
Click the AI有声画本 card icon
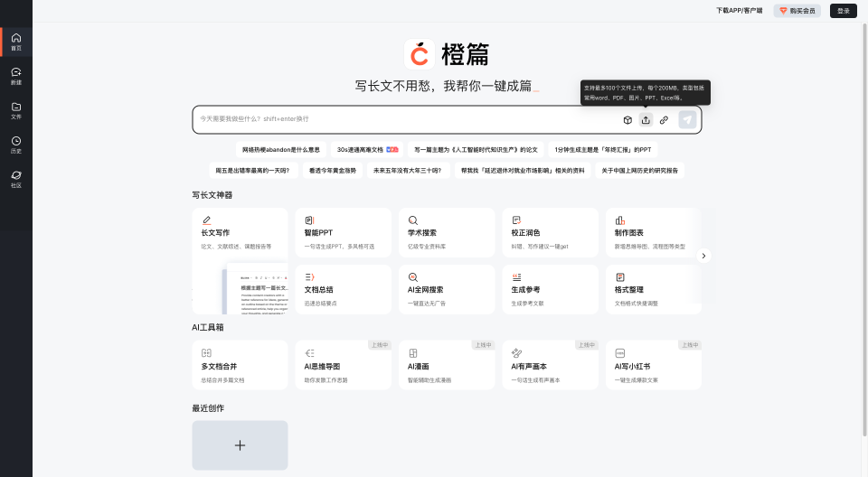516,353
